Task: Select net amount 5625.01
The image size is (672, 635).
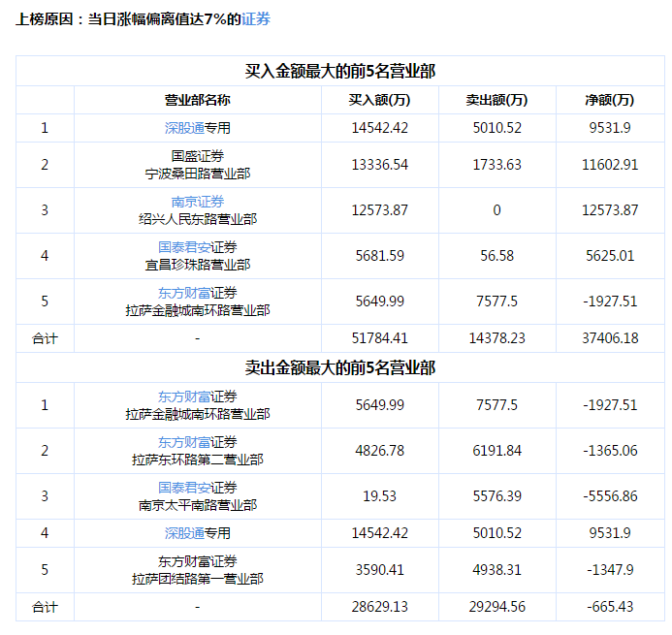Action: (610, 256)
